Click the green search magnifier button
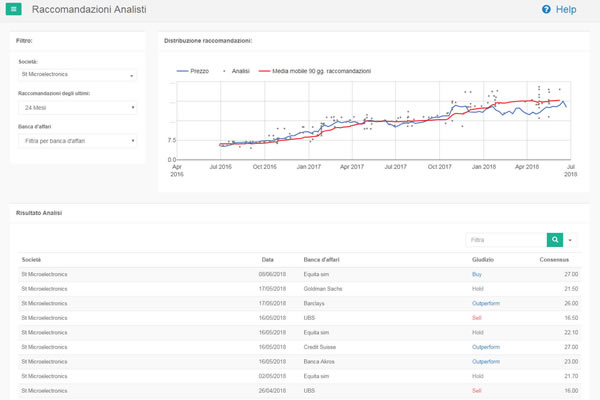Screen dimensions: 600x400 (555, 240)
